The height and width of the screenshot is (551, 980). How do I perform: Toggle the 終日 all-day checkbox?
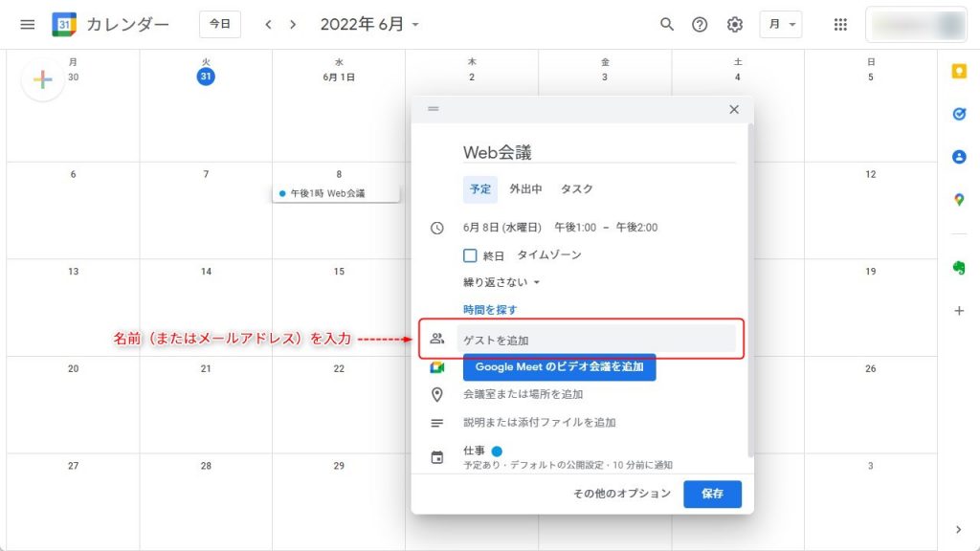pos(470,255)
